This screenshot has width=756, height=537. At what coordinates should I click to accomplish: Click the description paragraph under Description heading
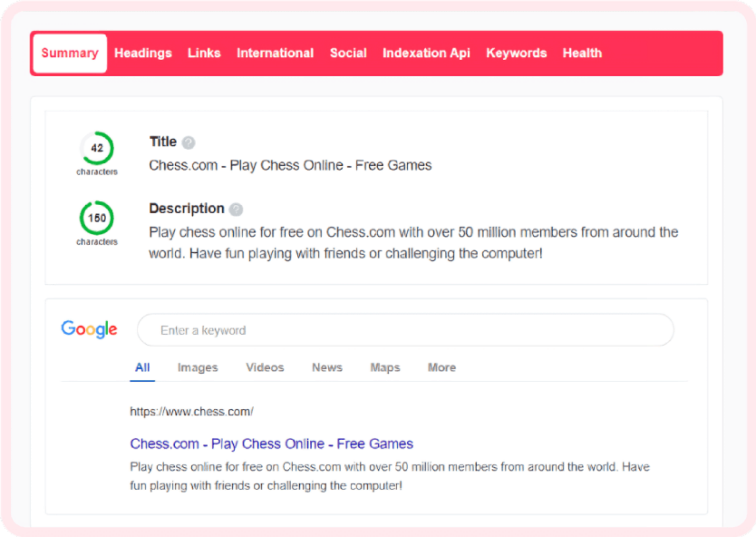413,243
